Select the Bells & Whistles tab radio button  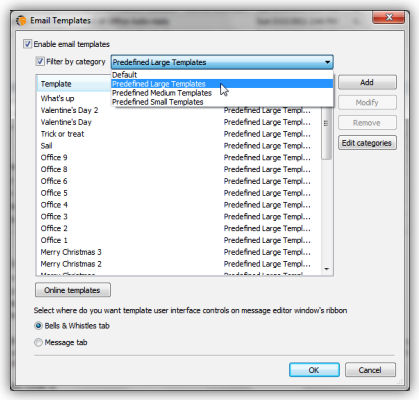[39, 326]
